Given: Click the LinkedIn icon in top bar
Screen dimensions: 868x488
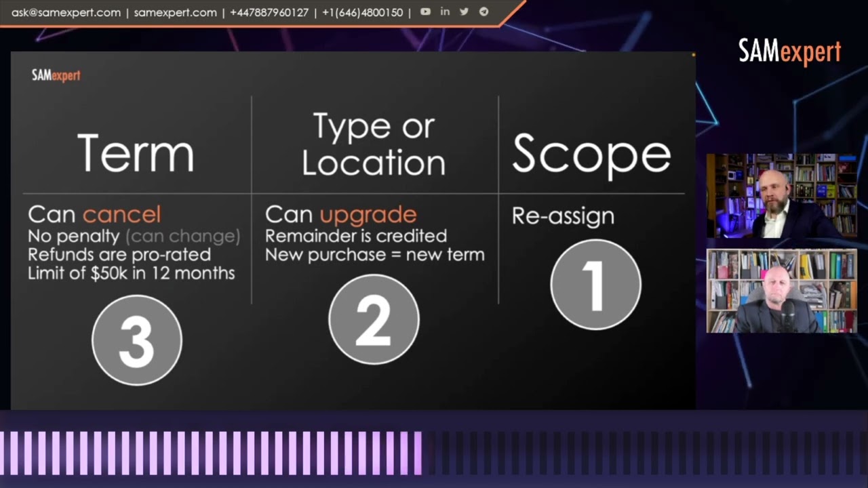Looking at the screenshot, I should [x=445, y=12].
